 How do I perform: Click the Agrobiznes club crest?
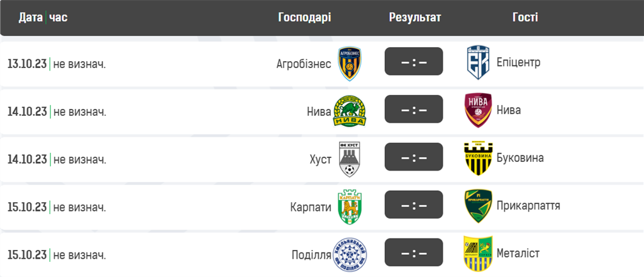[x=350, y=63]
